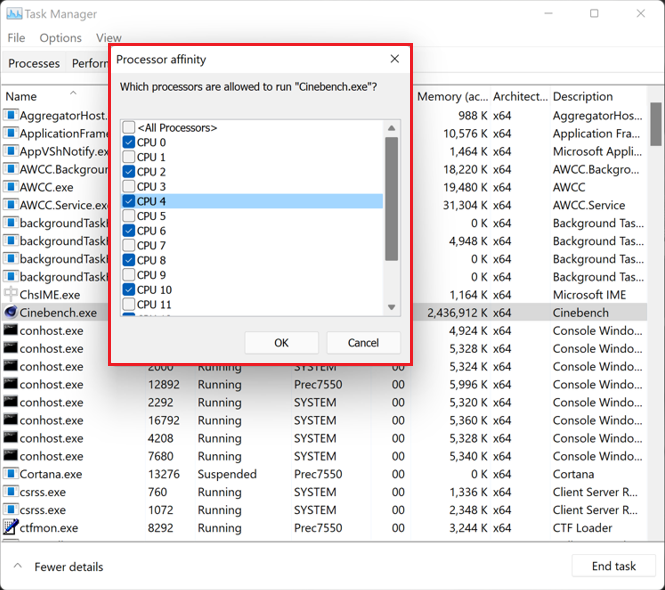This screenshot has width=665, height=590.
Task: Sort by Memory column header
Action: tap(452, 96)
